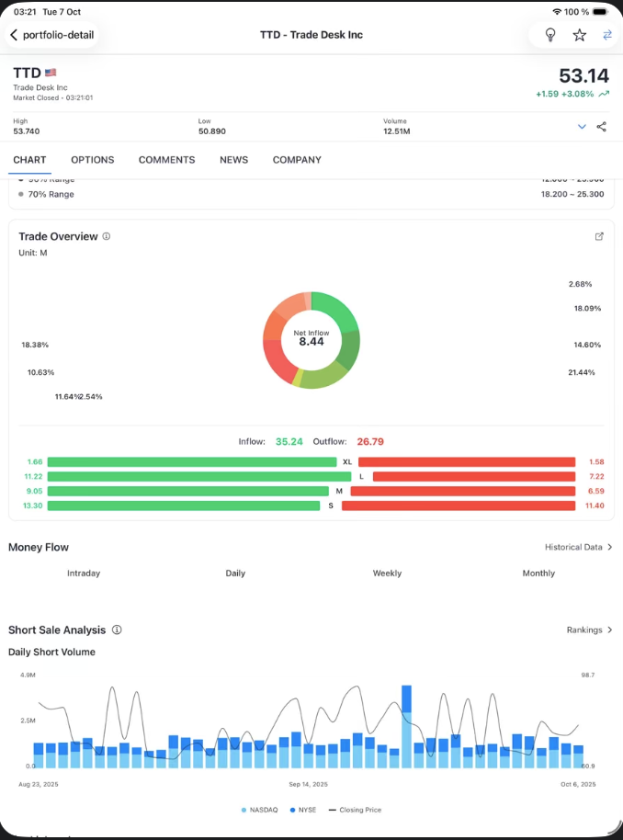Tap the Inflow total 35.24
Screen dimensions: 623x840
[x=289, y=442]
